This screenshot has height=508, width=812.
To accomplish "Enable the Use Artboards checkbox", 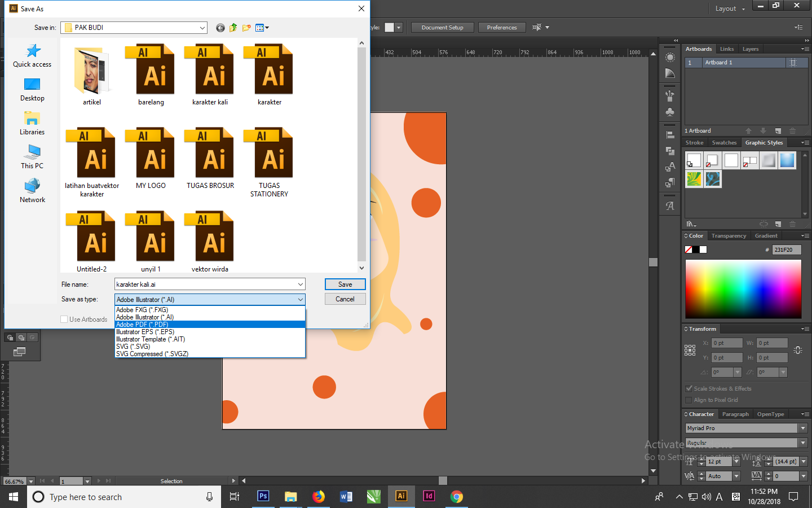I will (64, 319).
